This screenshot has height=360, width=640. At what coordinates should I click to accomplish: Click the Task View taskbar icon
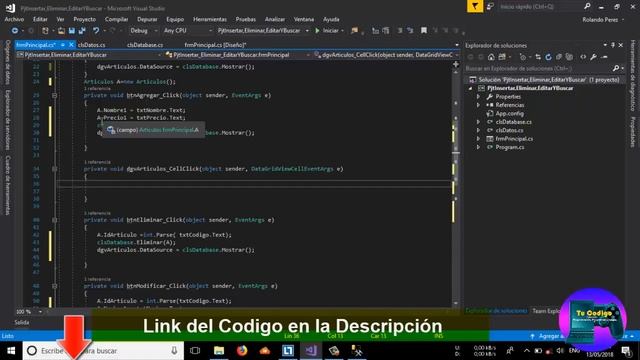pyautogui.click(x=195, y=351)
